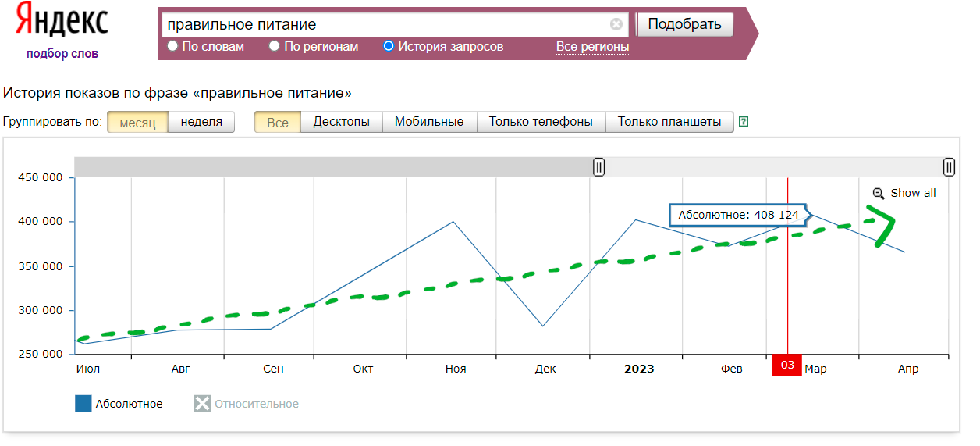Screen dimensions: 980x446
Task: Show the Только телефоны tab
Action: point(541,122)
